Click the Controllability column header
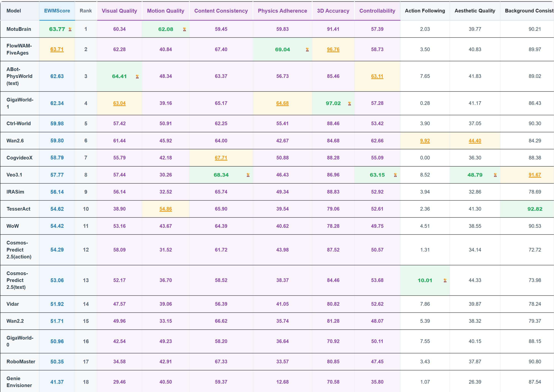The image size is (554, 392). [x=377, y=11]
